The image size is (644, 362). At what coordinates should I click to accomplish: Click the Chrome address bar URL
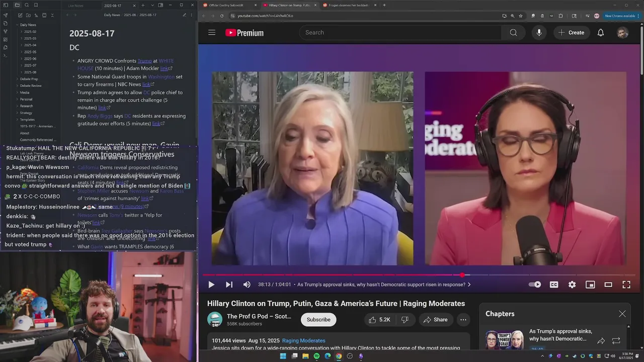(265, 16)
